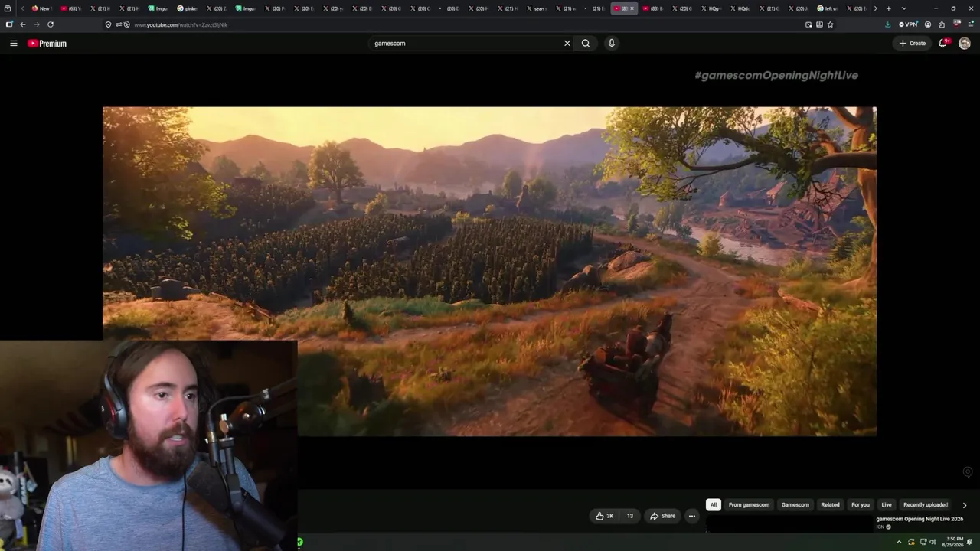The image size is (980, 551).
Task: Switch to the sean X tab
Action: pyautogui.click(x=536, y=8)
